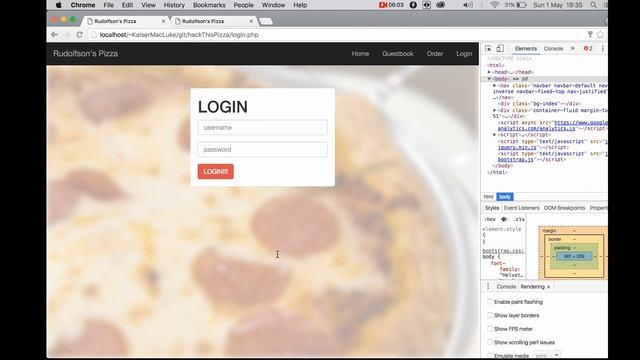The height and width of the screenshot is (360, 640).
Task: Close the Rendering drawer tab
Action: (549, 287)
